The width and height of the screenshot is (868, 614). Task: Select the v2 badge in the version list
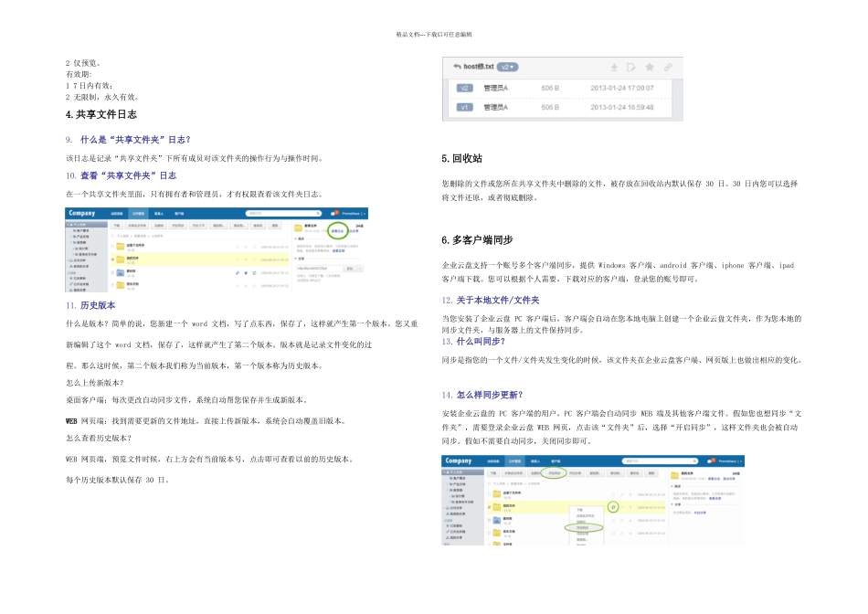pyautogui.click(x=464, y=88)
